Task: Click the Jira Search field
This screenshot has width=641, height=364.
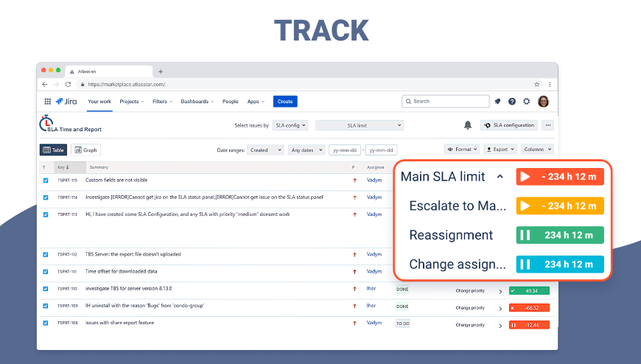Action: pyautogui.click(x=446, y=102)
